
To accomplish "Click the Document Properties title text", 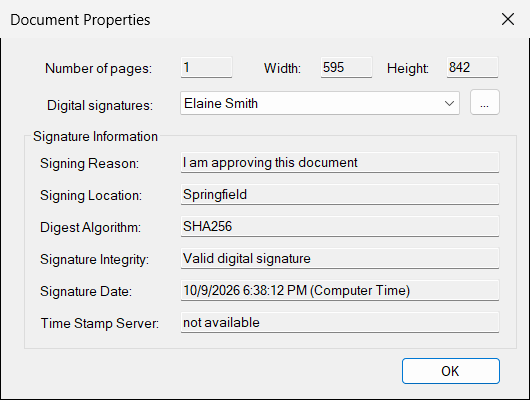I will tap(80, 20).
